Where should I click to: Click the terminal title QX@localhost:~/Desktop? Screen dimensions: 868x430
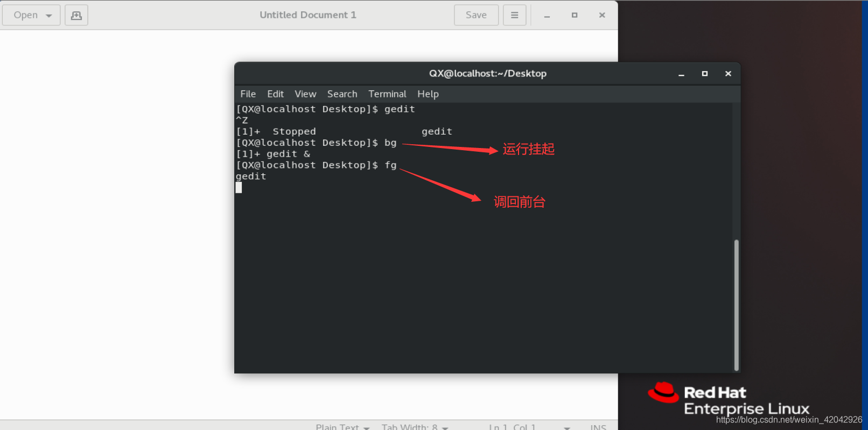point(488,74)
